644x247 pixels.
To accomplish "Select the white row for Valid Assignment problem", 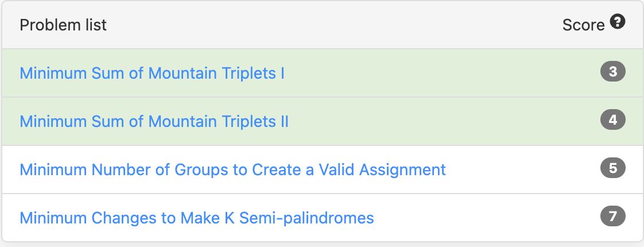I will point(322,169).
